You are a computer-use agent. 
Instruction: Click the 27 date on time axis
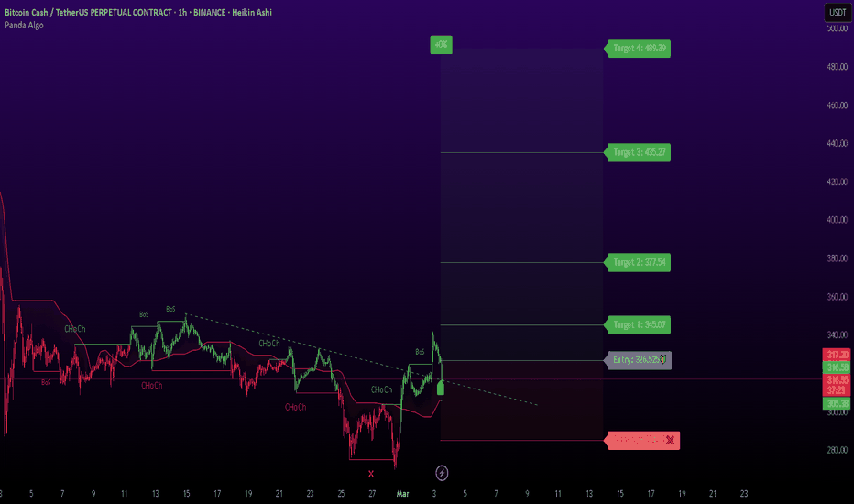click(372, 494)
